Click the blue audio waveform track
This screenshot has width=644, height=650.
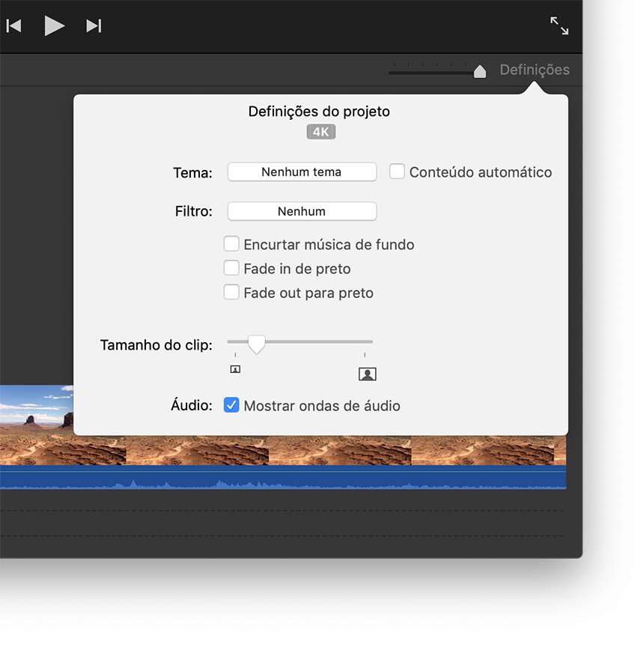pyautogui.click(x=300, y=478)
